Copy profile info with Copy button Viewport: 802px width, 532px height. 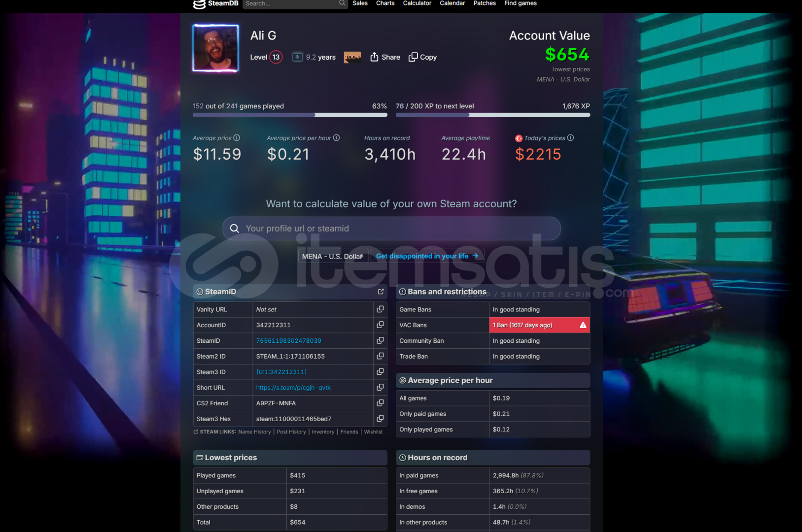(x=422, y=57)
